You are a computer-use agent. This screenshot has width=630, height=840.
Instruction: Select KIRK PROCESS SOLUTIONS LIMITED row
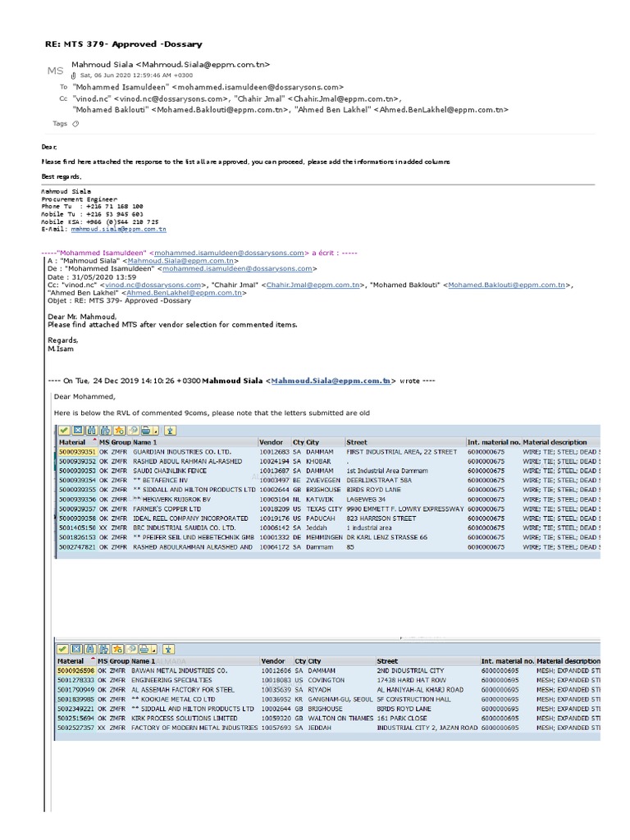tap(328, 719)
